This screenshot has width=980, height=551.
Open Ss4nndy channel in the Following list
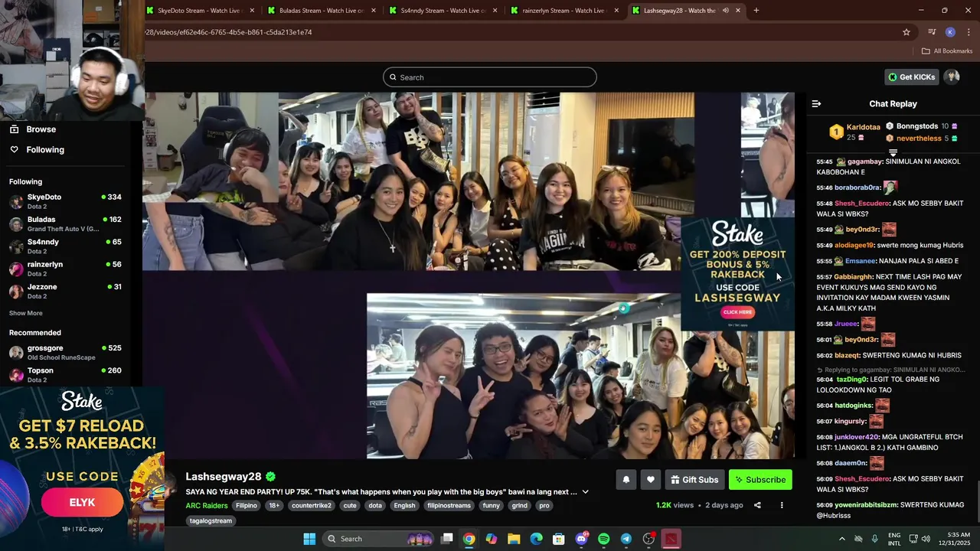[x=66, y=246]
